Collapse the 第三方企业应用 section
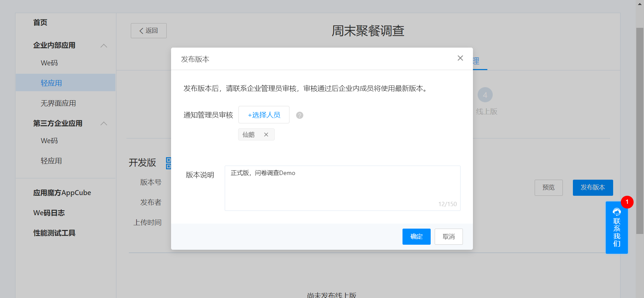The image size is (644, 298). (104, 124)
